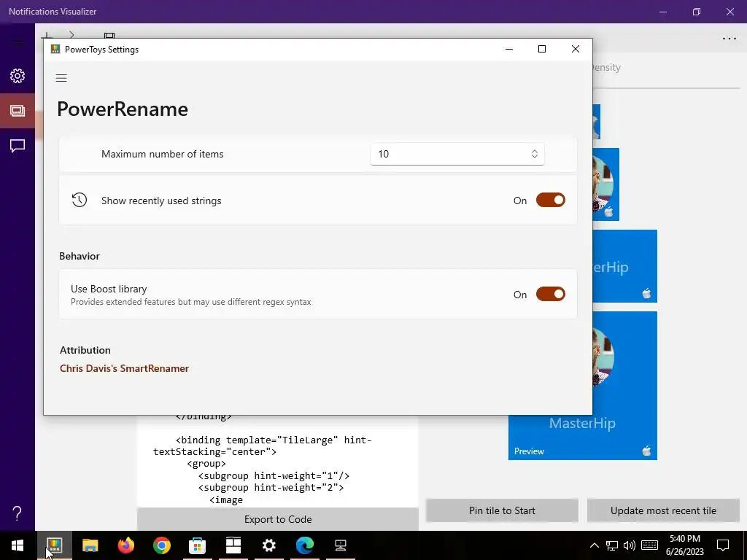Open Notifications Visualizer taskbar icon

point(233,545)
